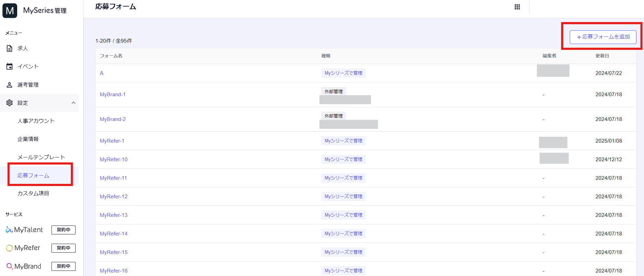Click the 求人 document icon
Image resolution: width=644 pixels, height=276 pixels.
10,48
